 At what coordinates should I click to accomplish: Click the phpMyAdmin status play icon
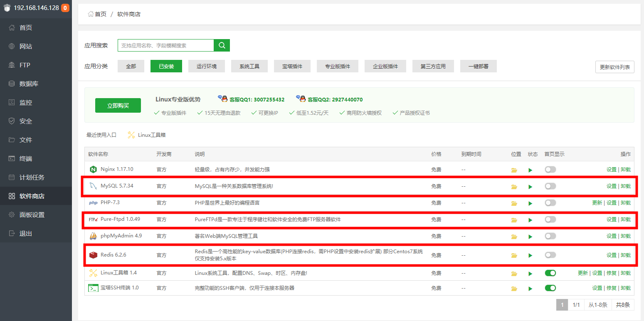[530, 237]
